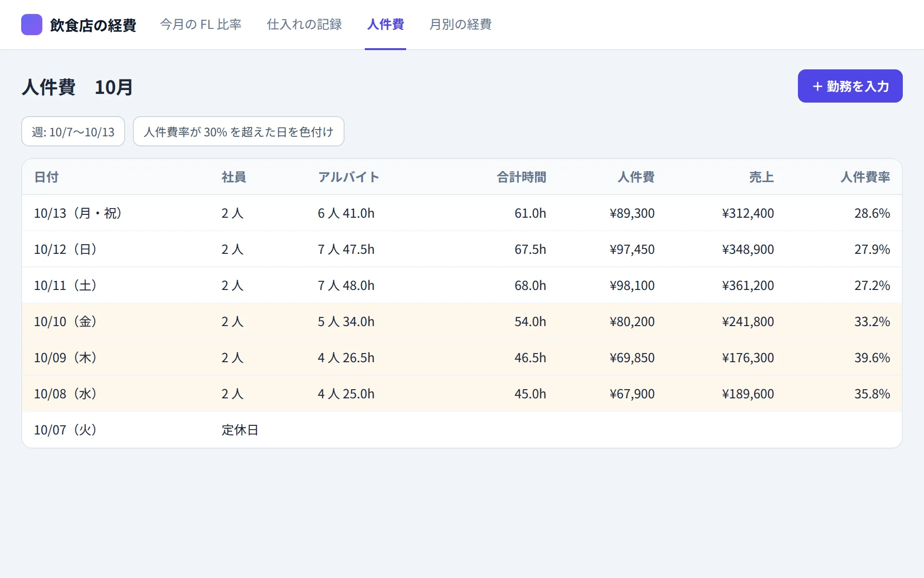Click the 飲食店の経費 app title

coord(93,25)
